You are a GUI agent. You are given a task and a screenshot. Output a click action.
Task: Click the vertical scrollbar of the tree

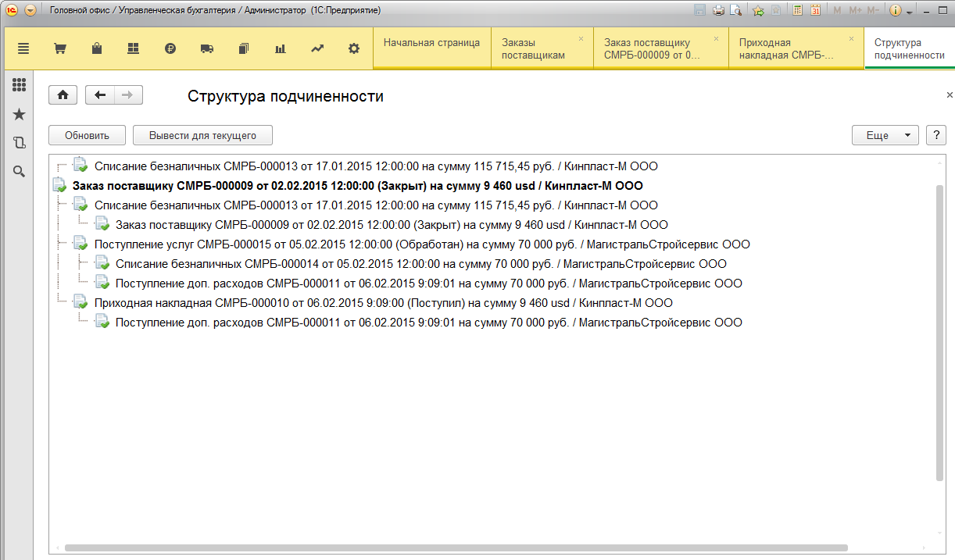[940, 332]
